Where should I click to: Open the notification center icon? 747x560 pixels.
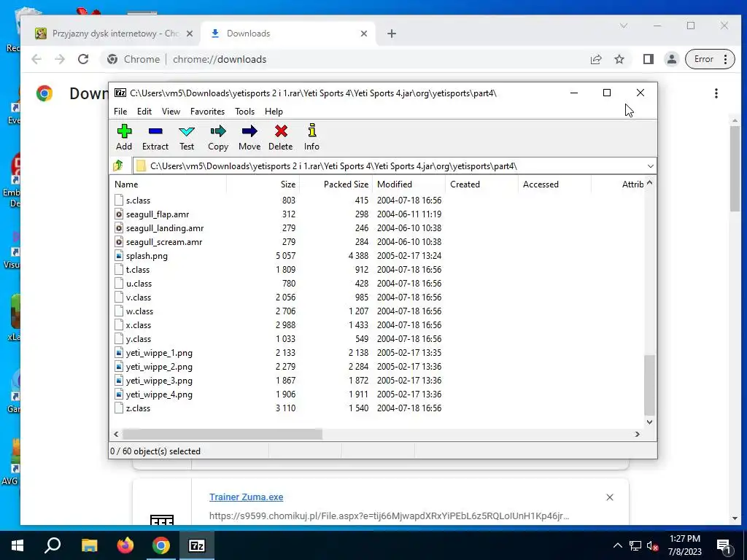[724, 546]
